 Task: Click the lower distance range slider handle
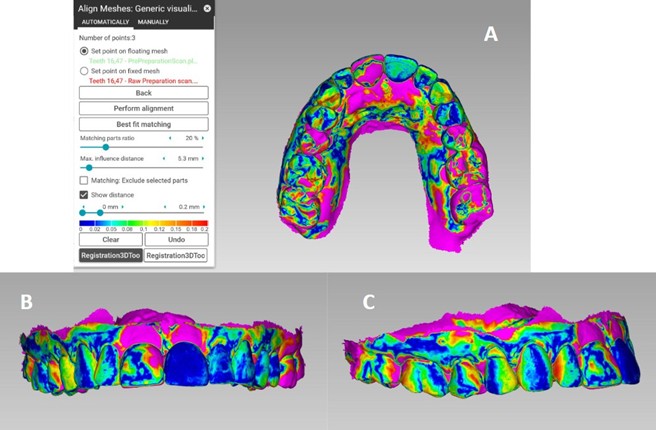[82, 213]
